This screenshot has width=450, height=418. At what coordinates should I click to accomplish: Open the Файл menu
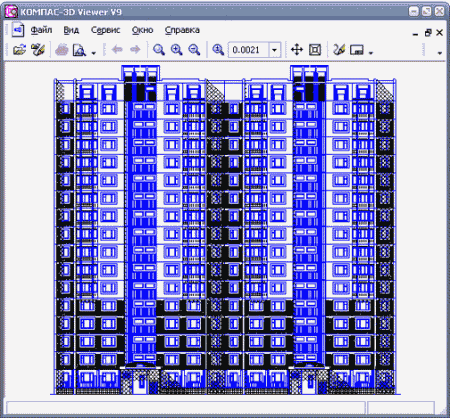point(41,30)
